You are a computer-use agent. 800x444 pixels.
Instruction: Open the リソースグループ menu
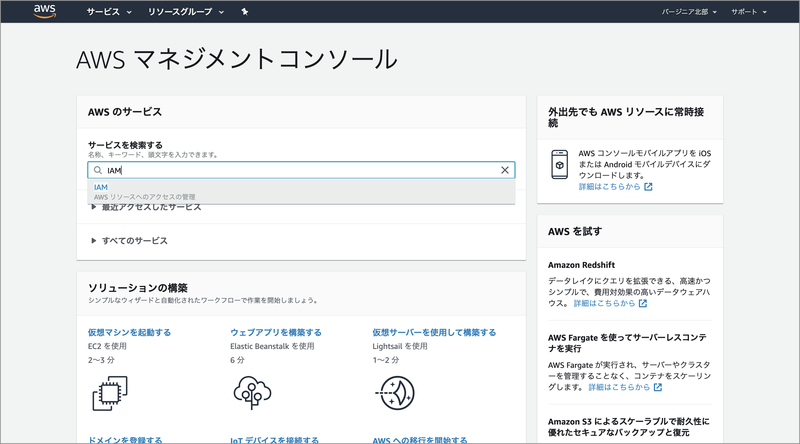click(186, 12)
